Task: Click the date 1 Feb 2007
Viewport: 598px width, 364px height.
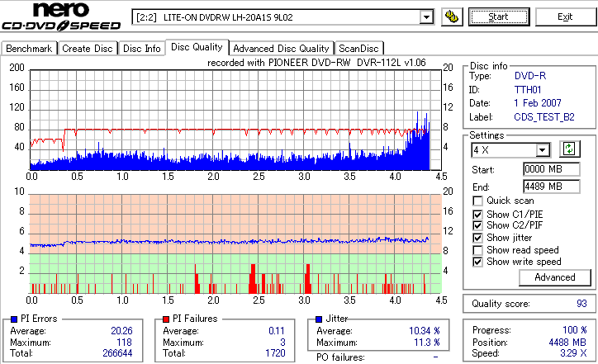Action: (538, 103)
